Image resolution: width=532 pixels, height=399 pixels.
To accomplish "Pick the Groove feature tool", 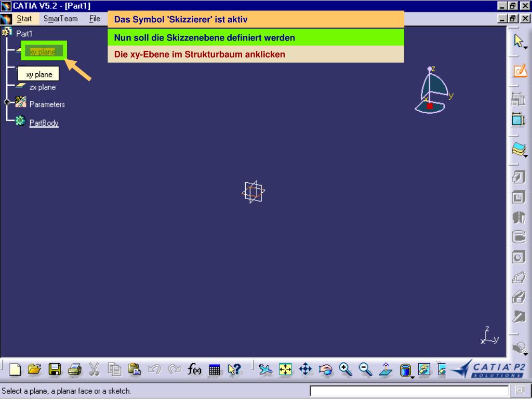I will click(x=518, y=237).
